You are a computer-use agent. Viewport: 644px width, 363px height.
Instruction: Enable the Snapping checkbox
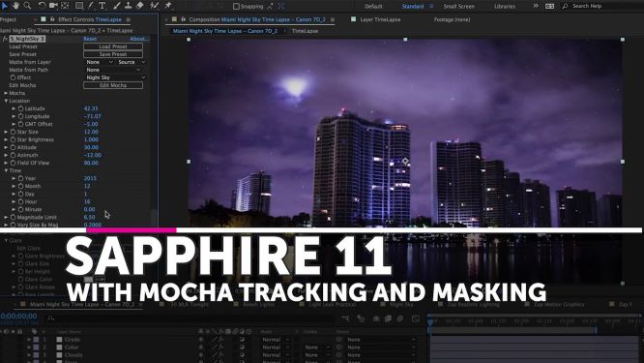pyautogui.click(x=236, y=6)
